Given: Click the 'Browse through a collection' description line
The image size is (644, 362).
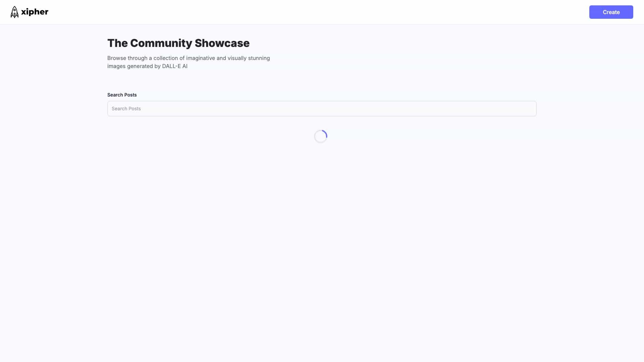Looking at the screenshot, I should pos(189,58).
